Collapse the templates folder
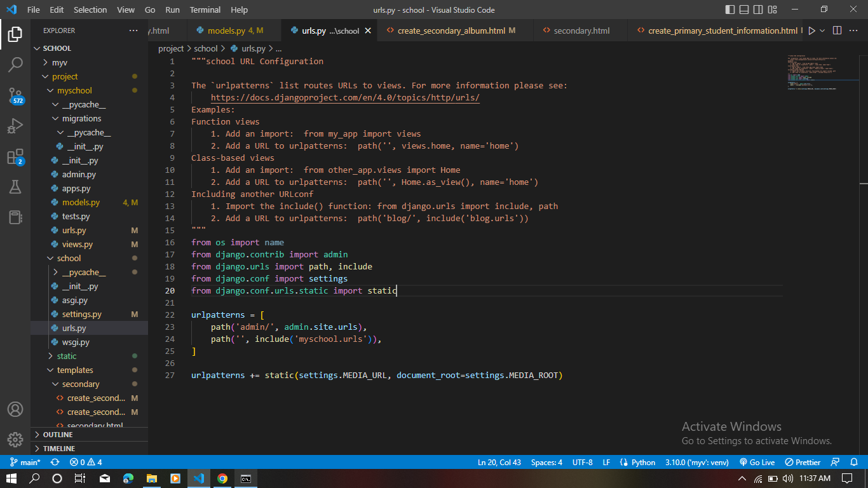The image size is (868, 488). [x=90, y=370]
